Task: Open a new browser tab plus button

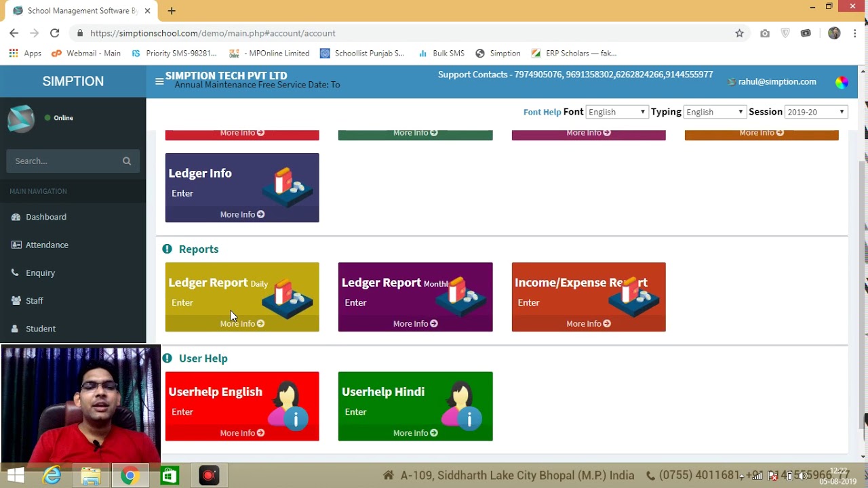Action: click(x=172, y=11)
